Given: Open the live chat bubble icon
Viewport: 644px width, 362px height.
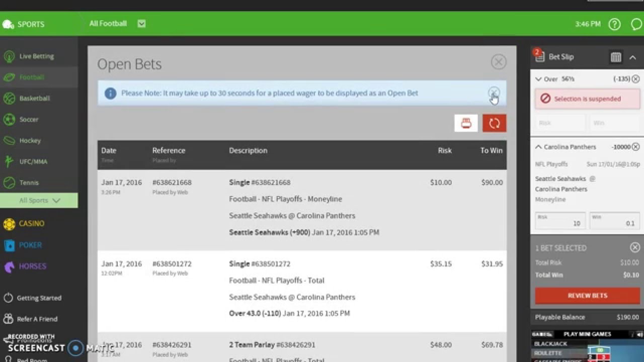Looking at the screenshot, I should point(637,24).
